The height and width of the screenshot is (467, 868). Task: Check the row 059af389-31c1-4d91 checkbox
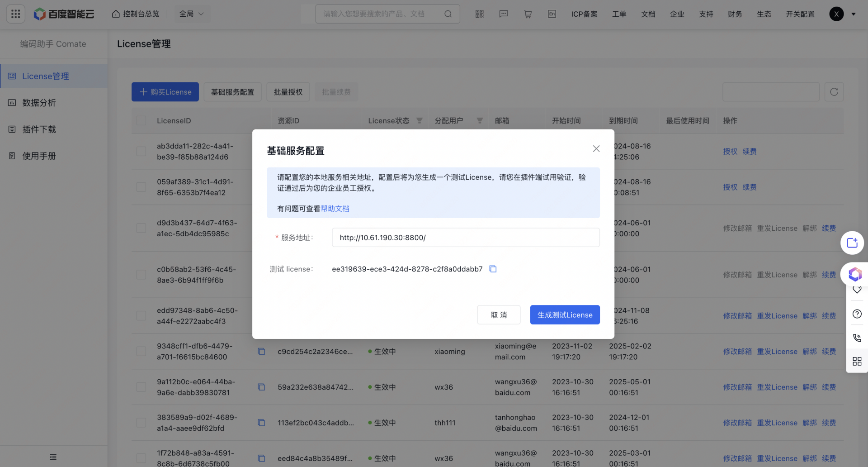point(141,187)
